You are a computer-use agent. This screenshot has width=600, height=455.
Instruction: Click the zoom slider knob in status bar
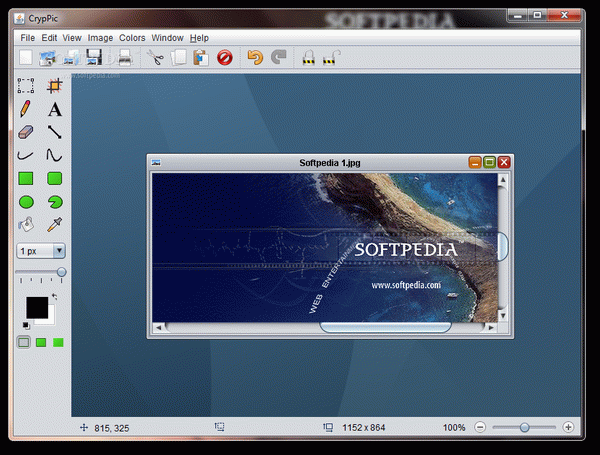pos(524,427)
